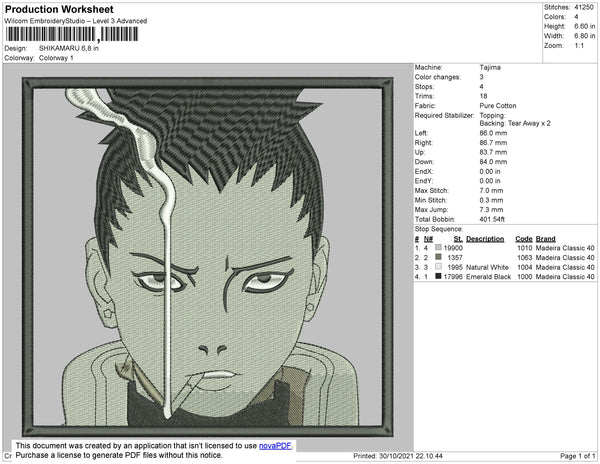Select the Natural White color swatch
Viewport: 600px width, 464px height.
(438, 267)
